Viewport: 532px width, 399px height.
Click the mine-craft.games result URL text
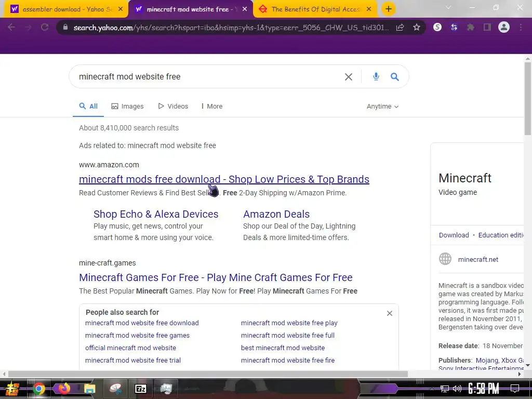[x=107, y=263]
